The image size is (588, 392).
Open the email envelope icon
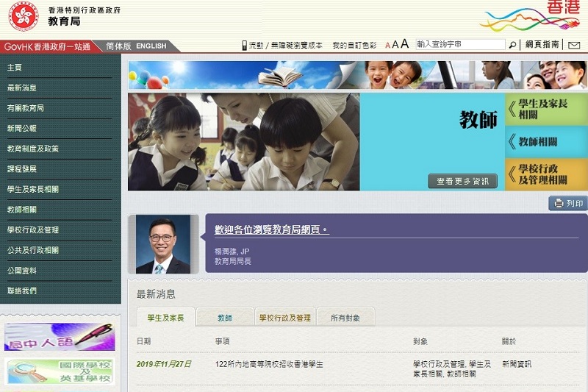pyautogui.click(x=575, y=45)
